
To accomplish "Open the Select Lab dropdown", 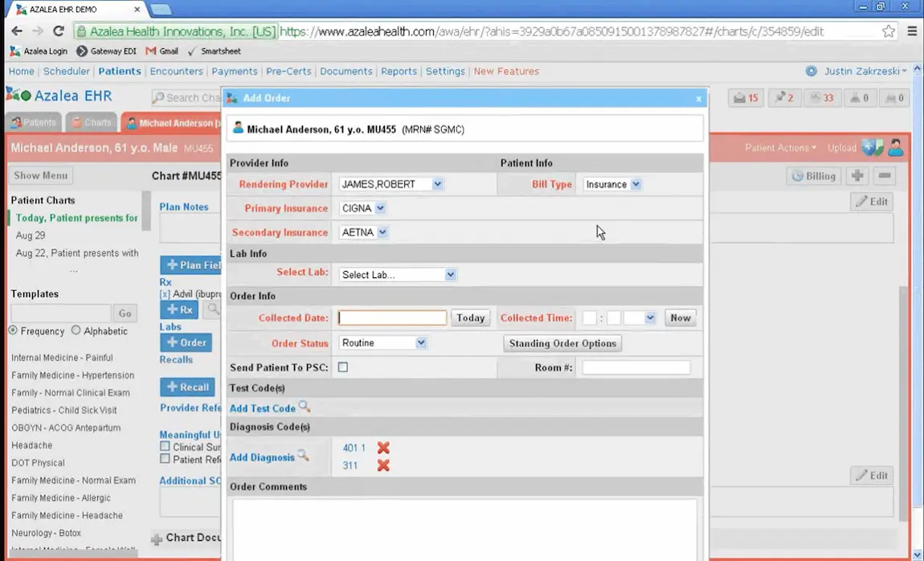I will 396,273.
